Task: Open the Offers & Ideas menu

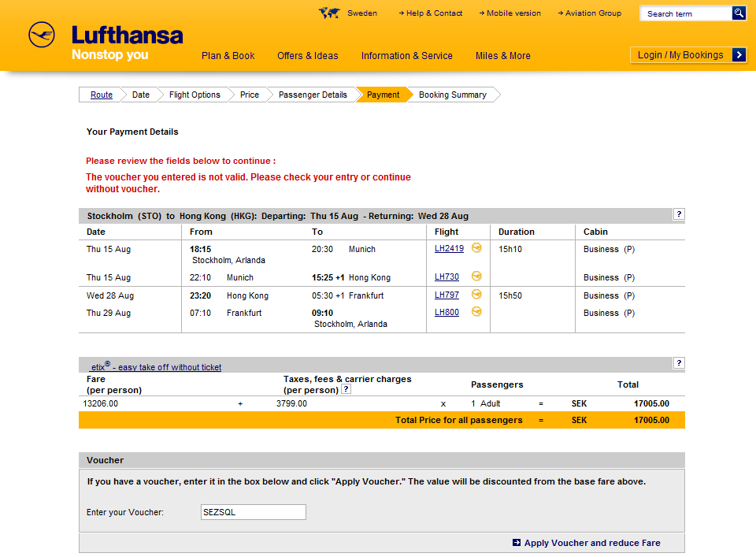Action: click(x=308, y=56)
